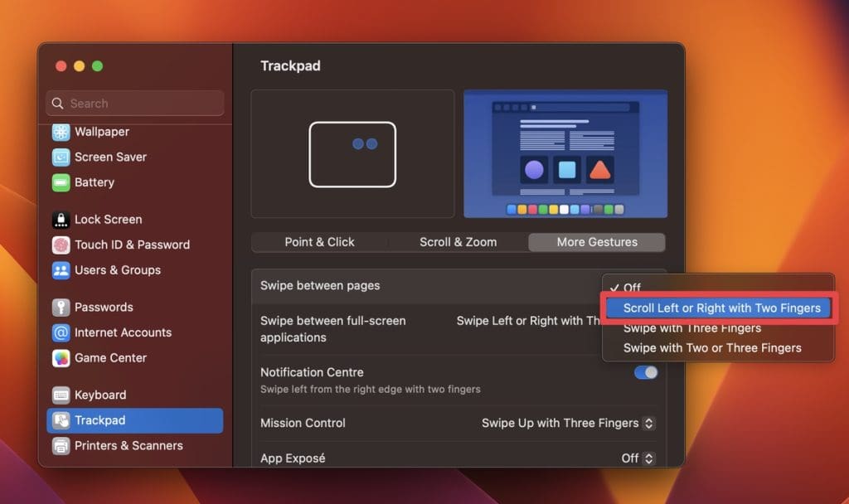This screenshot has width=849, height=504.
Task: Click the Lock Screen padlock icon
Action: [61, 219]
